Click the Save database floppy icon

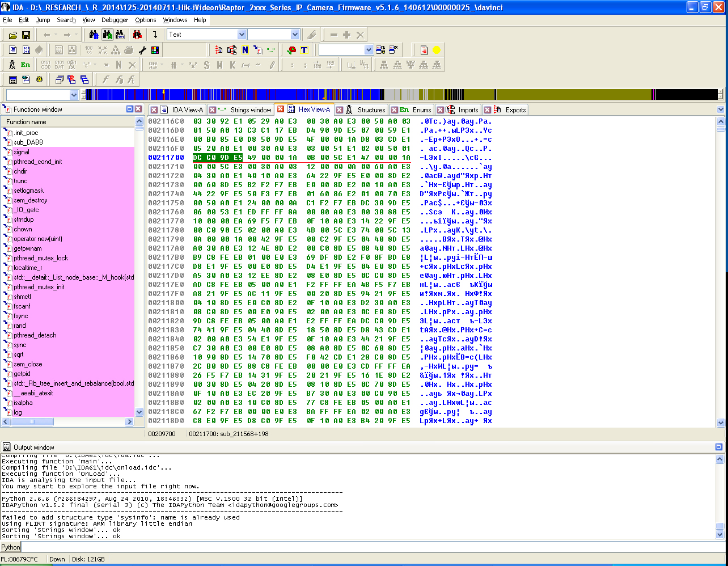pos(26,35)
